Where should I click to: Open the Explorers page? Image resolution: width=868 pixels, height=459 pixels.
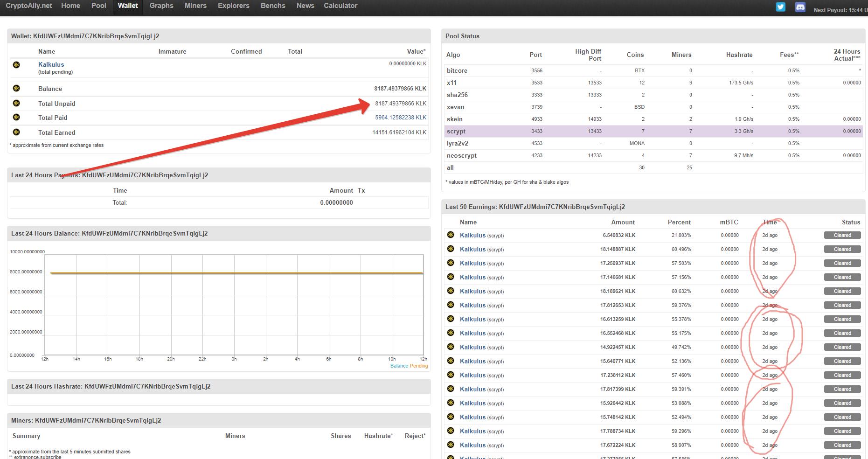click(234, 6)
